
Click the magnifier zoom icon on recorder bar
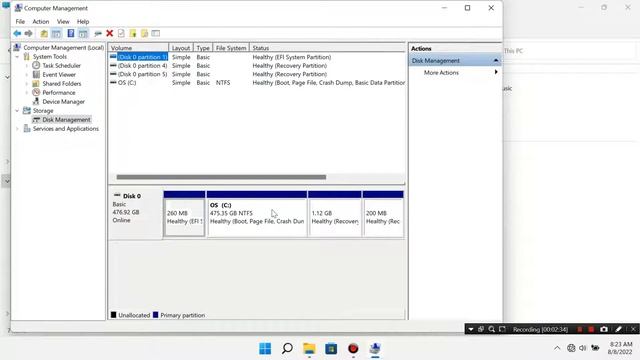pyautogui.click(x=492, y=329)
